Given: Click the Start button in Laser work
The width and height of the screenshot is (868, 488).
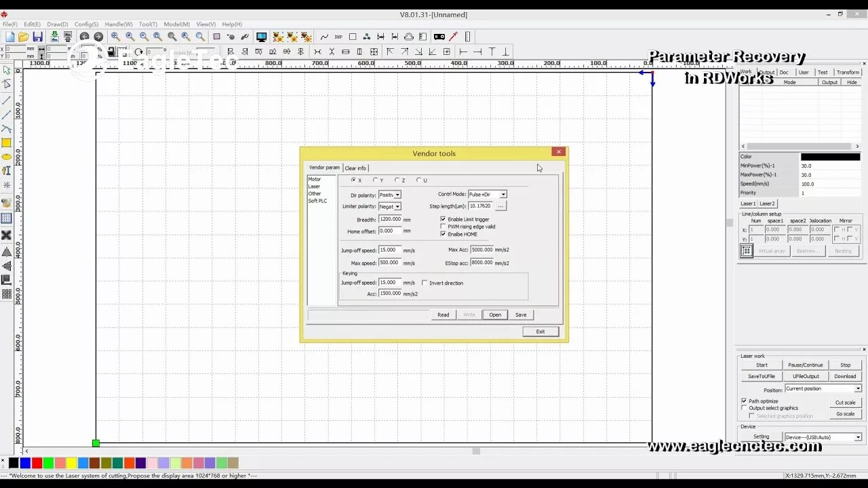Looking at the screenshot, I should click(x=762, y=365).
